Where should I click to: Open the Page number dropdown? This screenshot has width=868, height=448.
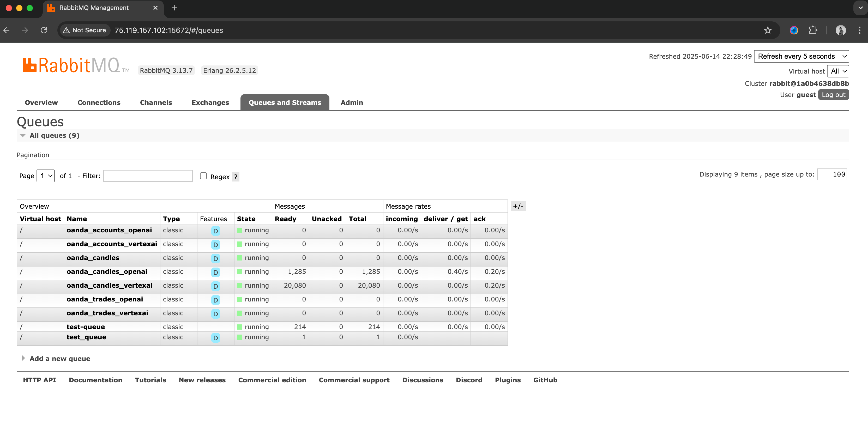[x=45, y=176]
